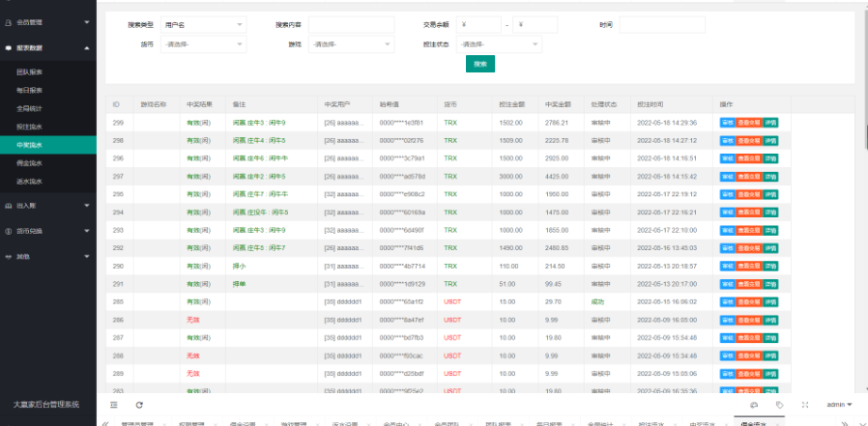This screenshot has height=426, width=868.
Task: Collapse the sidebar with the hamburger icon
Action: click(x=113, y=405)
